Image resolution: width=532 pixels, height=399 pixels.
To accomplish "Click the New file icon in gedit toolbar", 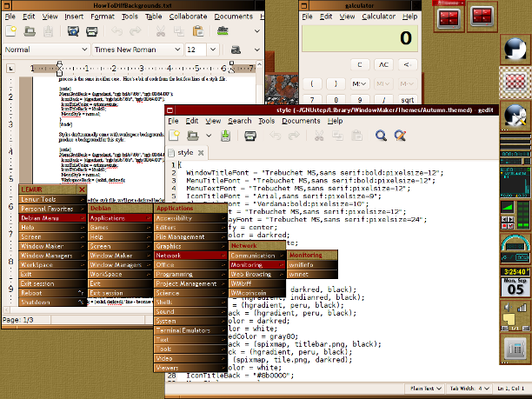I will click(x=174, y=136).
